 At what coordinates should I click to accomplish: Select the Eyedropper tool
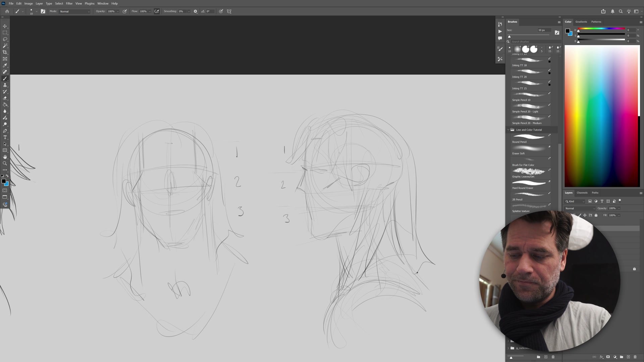click(x=5, y=65)
